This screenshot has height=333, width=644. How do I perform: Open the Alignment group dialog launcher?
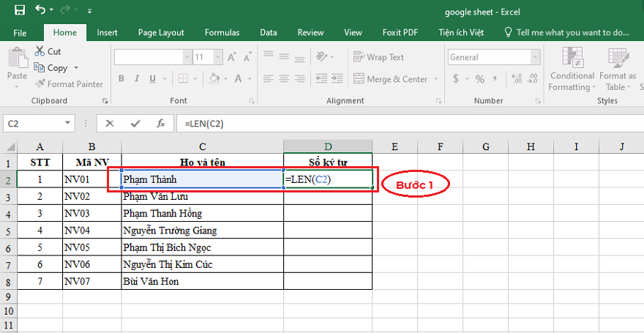438,100
